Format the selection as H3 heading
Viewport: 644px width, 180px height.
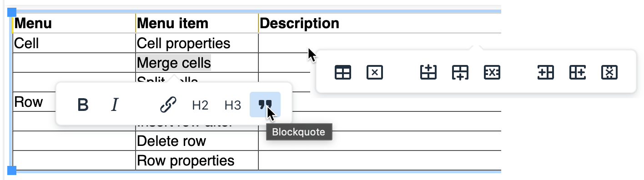pos(232,105)
